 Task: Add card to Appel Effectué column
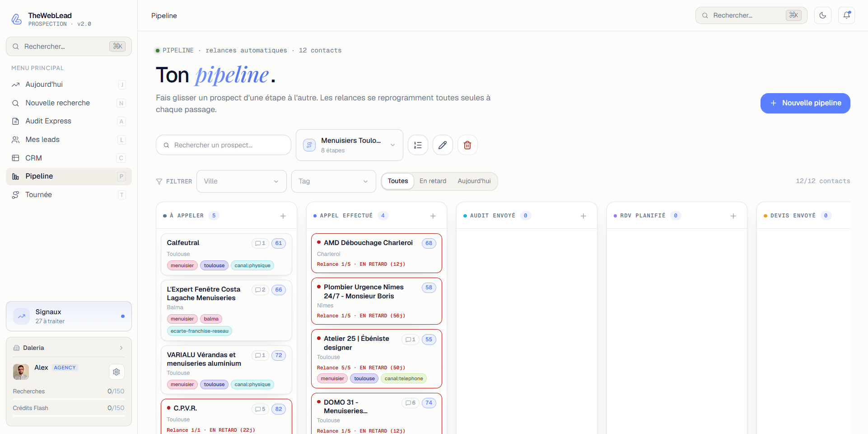tap(433, 216)
